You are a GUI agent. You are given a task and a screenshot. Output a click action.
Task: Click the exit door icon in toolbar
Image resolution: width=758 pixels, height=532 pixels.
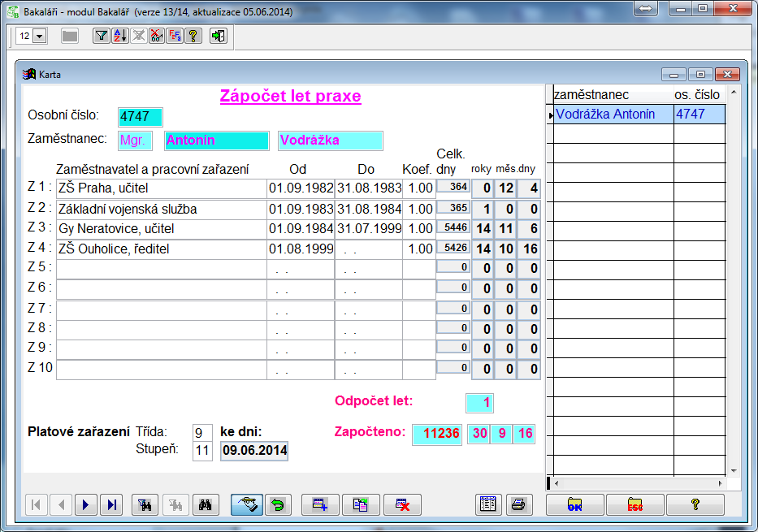coord(218,36)
